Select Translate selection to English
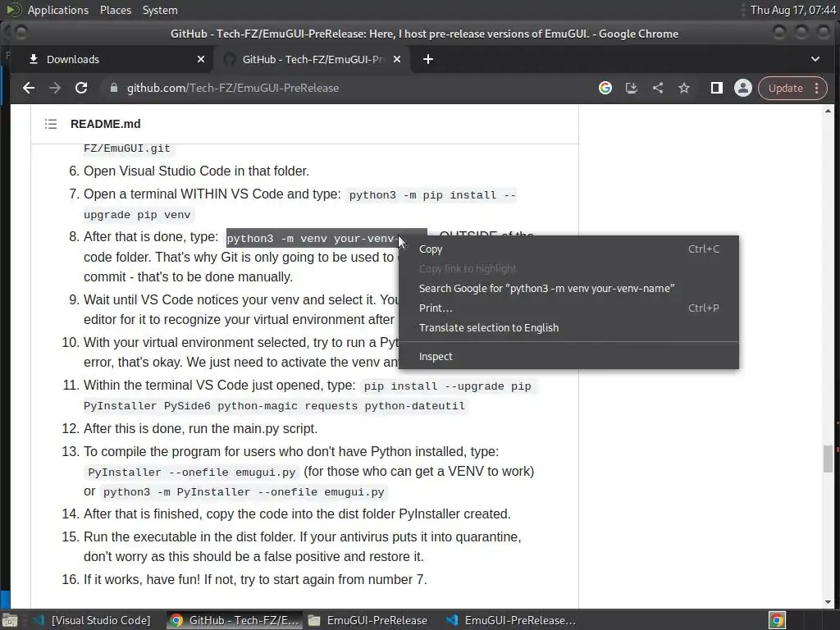The image size is (840, 630). [x=569, y=328]
